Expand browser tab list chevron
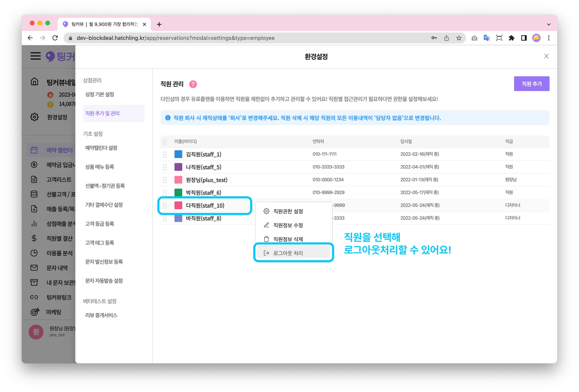This screenshot has height=392, width=579. [x=548, y=24]
